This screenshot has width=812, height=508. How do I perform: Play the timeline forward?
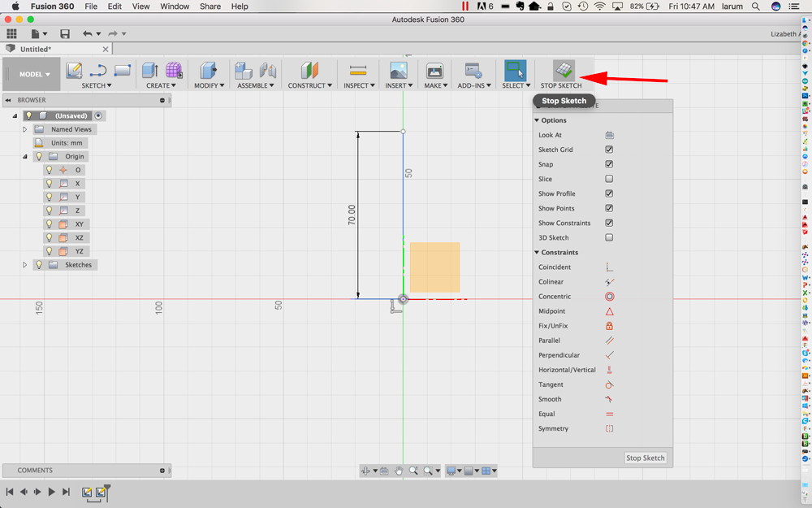[51, 492]
